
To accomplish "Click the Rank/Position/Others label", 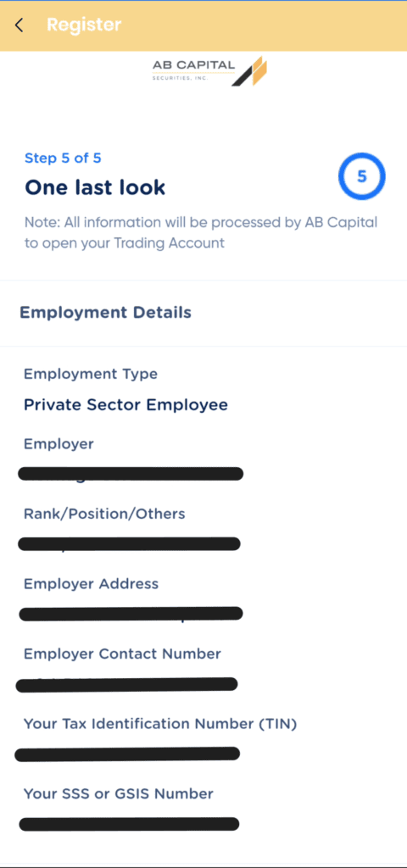I will coord(104,515).
